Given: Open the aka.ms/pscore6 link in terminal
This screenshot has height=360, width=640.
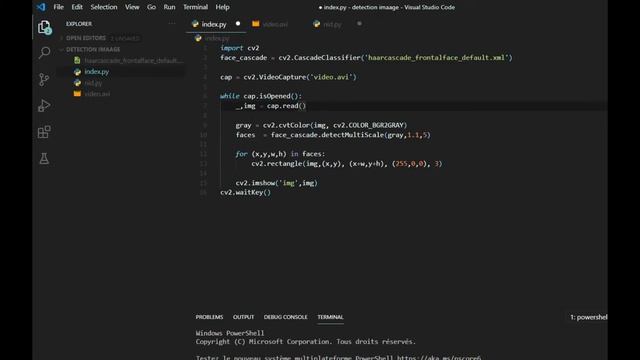Looking at the screenshot, I should pos(439,358).
